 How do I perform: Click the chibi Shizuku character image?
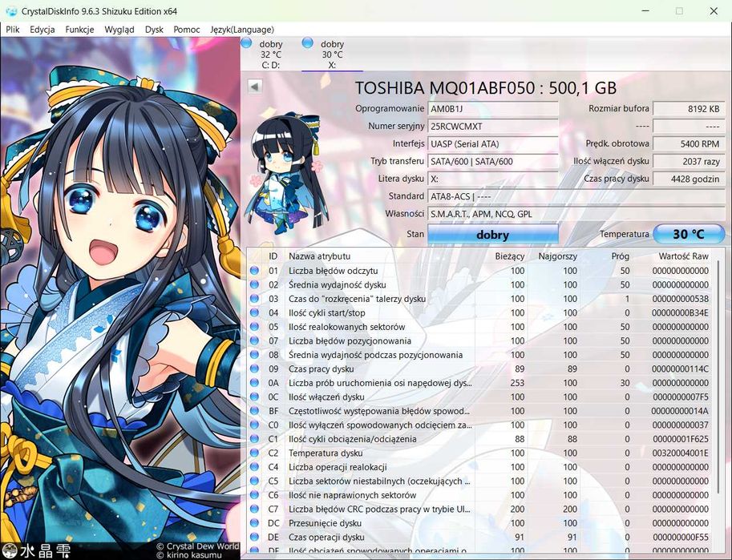pos(287,173)
